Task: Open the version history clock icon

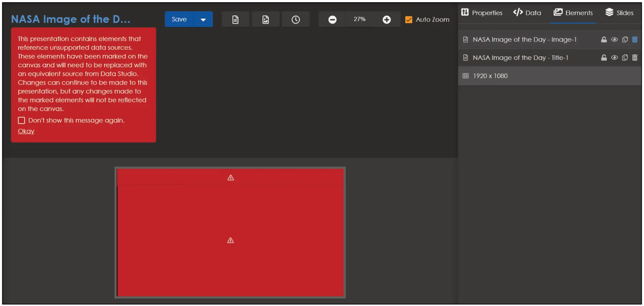Action: pyautogui.click(x=295, y=19)
